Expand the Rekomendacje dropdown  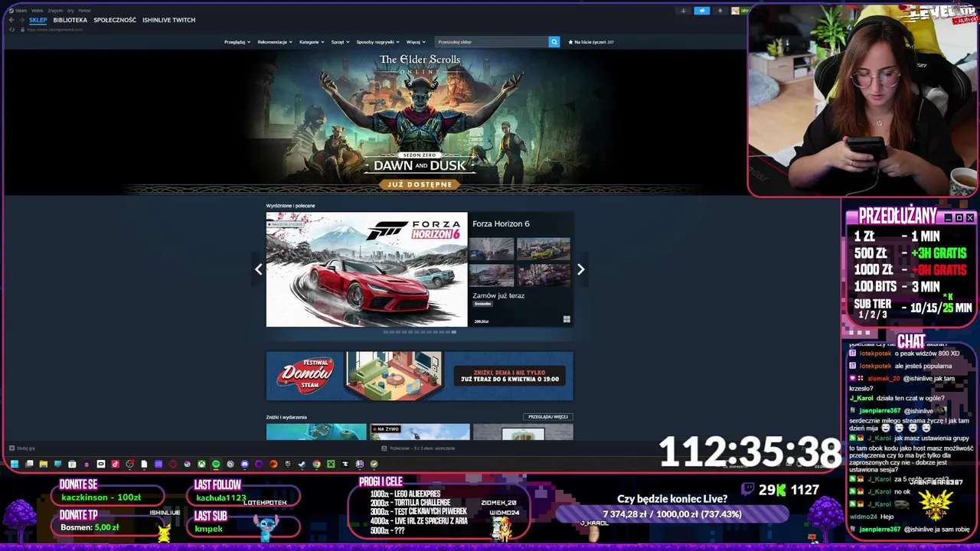(275, 42)
